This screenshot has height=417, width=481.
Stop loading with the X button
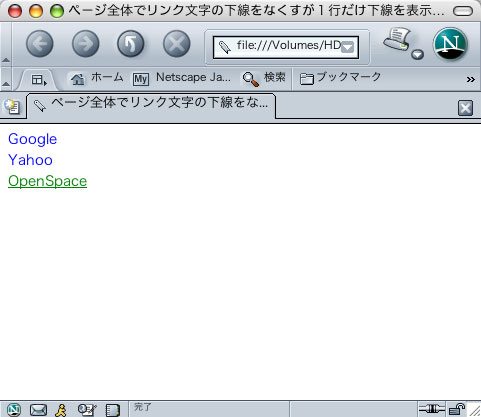tap(177, 44)
